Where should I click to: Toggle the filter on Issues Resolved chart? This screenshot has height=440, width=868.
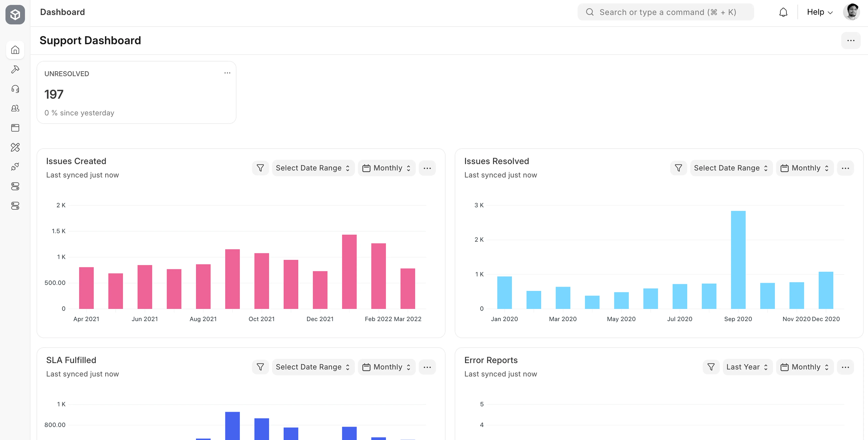tap(679, 168)
